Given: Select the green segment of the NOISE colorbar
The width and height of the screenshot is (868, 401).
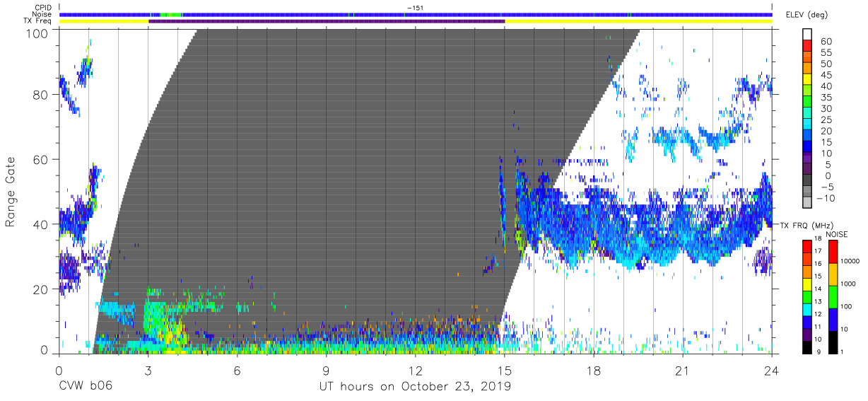Looking at the screenshot, I should click(x=833, y=296).
